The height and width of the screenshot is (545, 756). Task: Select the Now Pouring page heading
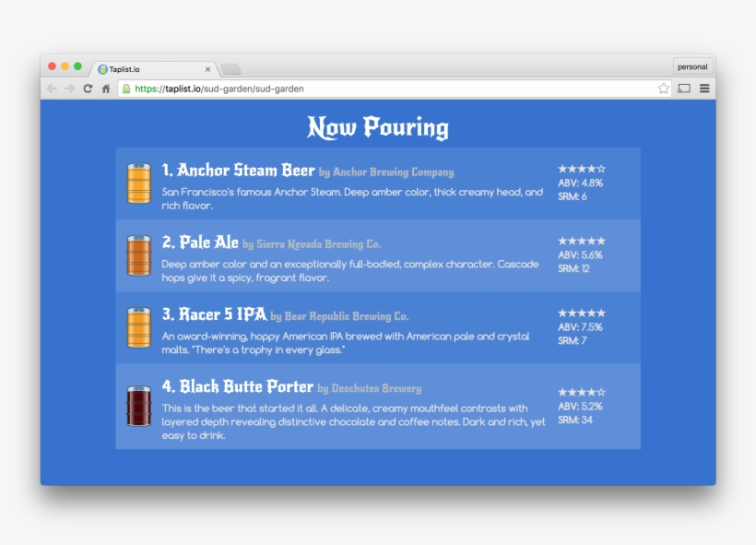(377, 126)
